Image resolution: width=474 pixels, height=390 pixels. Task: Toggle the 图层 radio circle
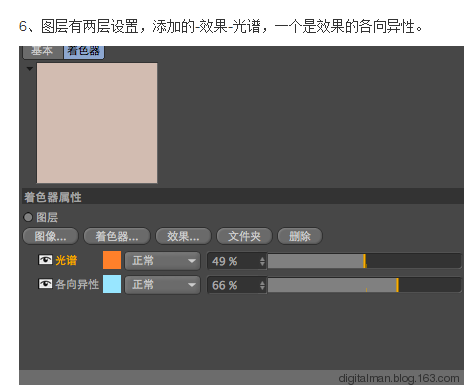pos(28,217)
